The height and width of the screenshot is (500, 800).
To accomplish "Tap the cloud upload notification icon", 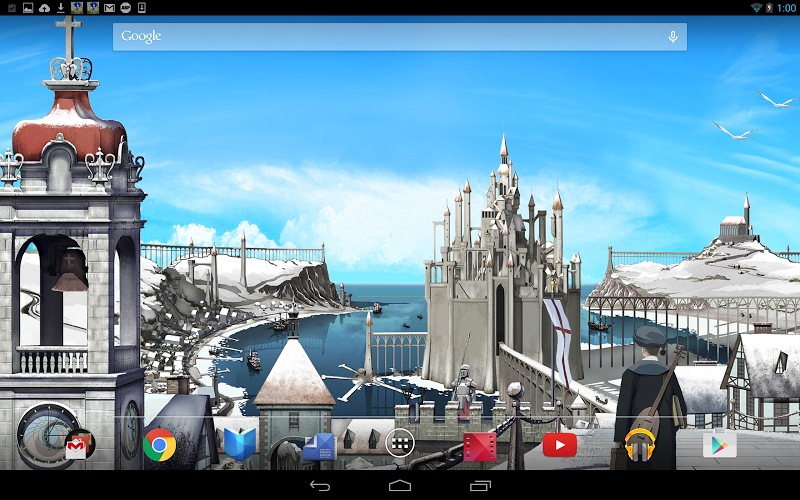I will coord(44,8).
